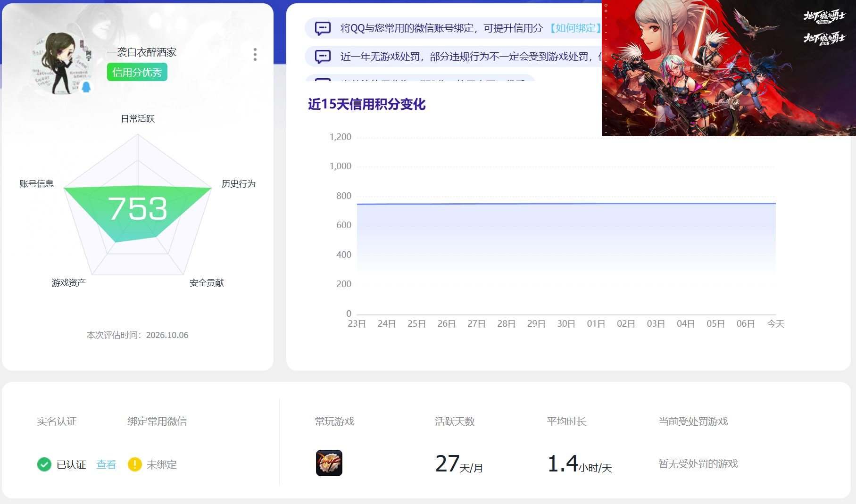This screenshot has width=856, height=504.
Task: Click the chat icon next to 近一年无游戏处罚 tip
Action: tap(323, 57)
